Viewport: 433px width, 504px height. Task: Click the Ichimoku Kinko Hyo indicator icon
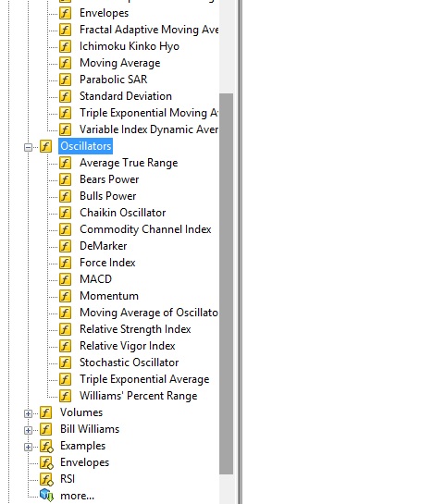[x=66, y=46]
